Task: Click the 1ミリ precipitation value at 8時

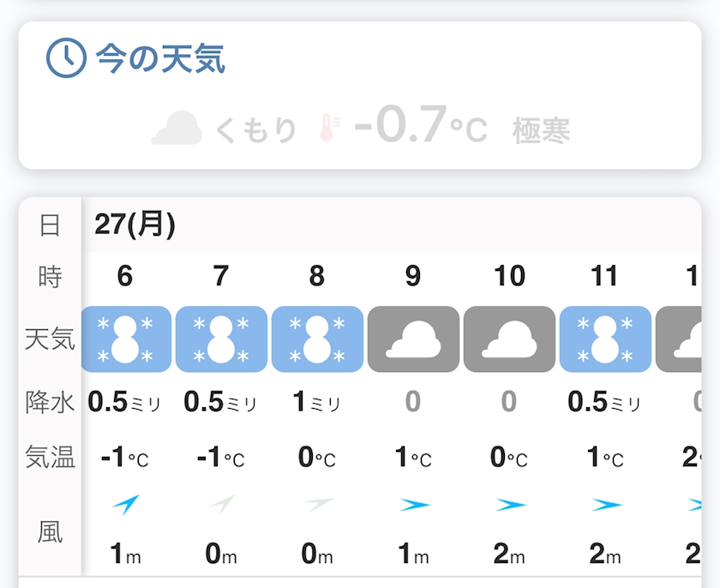Action: 317,401
